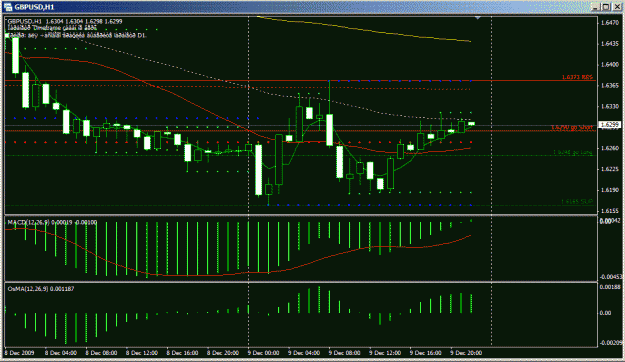625x362 pixels.
Task: Click the '9 Dec 04:00' time axis label
Action: tap(304, 353)
